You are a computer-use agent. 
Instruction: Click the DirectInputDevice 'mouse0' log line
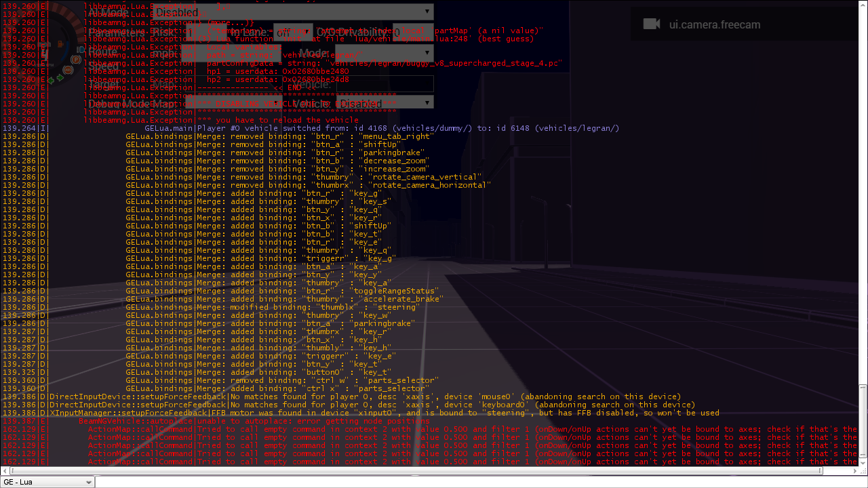click(x=342, y=396)
